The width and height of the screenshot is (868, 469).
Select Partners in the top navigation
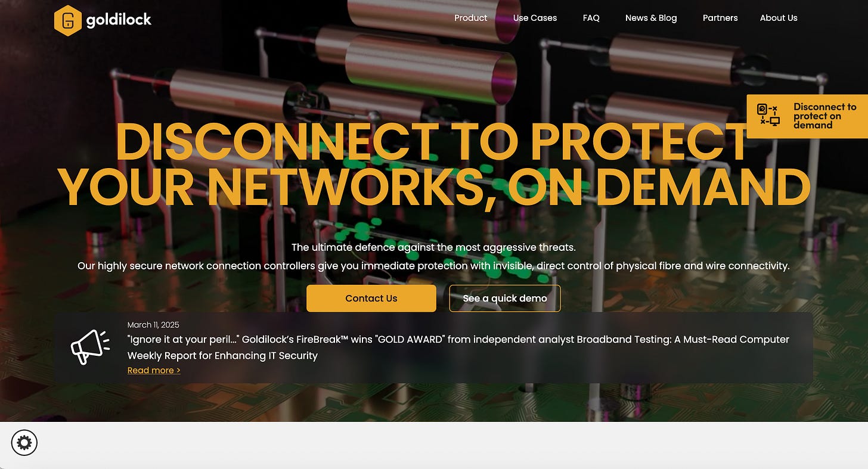point(720,18)
